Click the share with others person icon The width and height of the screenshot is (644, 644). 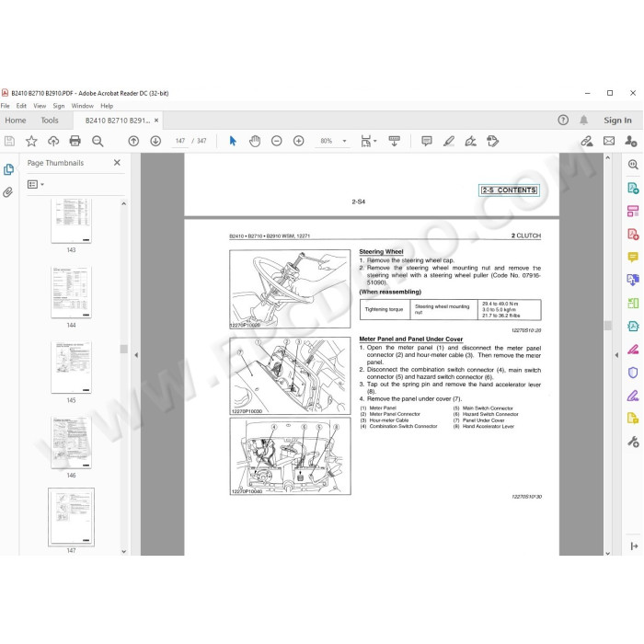tap(630, 142)
